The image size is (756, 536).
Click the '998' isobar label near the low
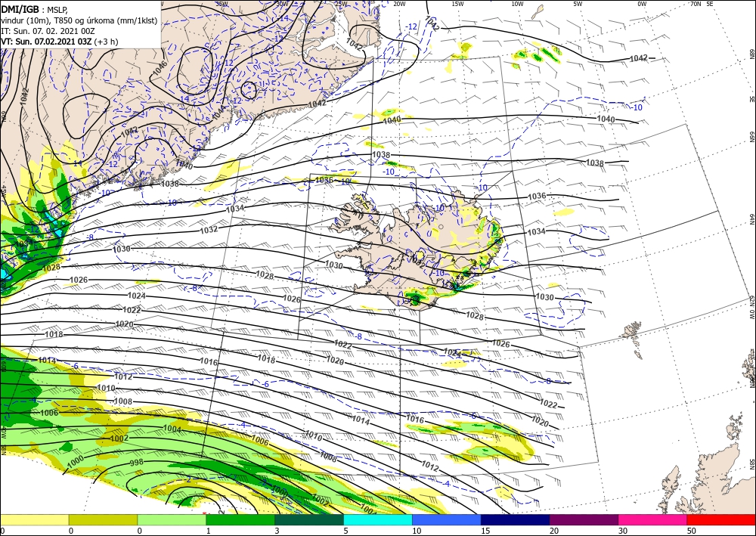click(x=137, y=463)
